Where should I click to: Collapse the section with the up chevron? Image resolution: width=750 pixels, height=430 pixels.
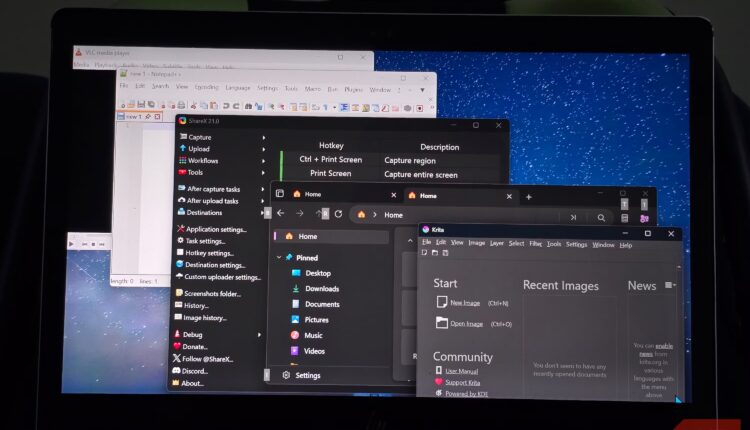[x=410, y=241]
